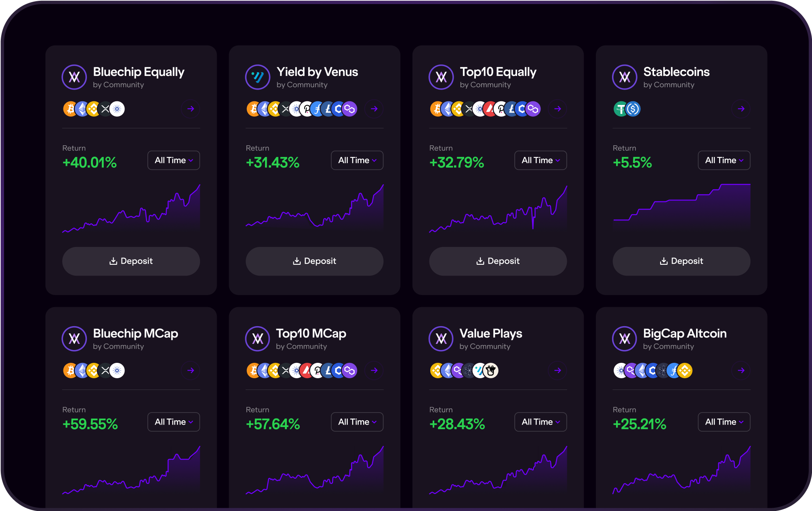The width and height of the screenshot is (812, 511).
Task: Click Deposit button under Yield by Venus
Action: click(x=314, y=261)
